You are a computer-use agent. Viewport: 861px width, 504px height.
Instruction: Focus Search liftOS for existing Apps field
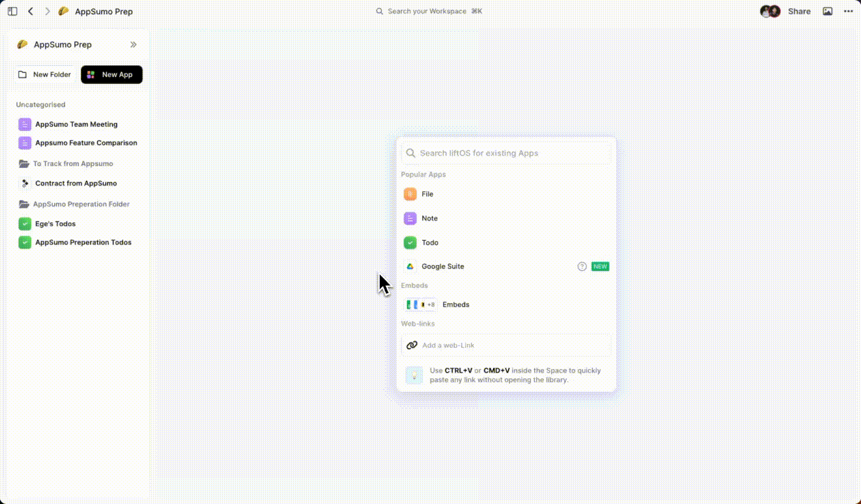pos(506,153)
